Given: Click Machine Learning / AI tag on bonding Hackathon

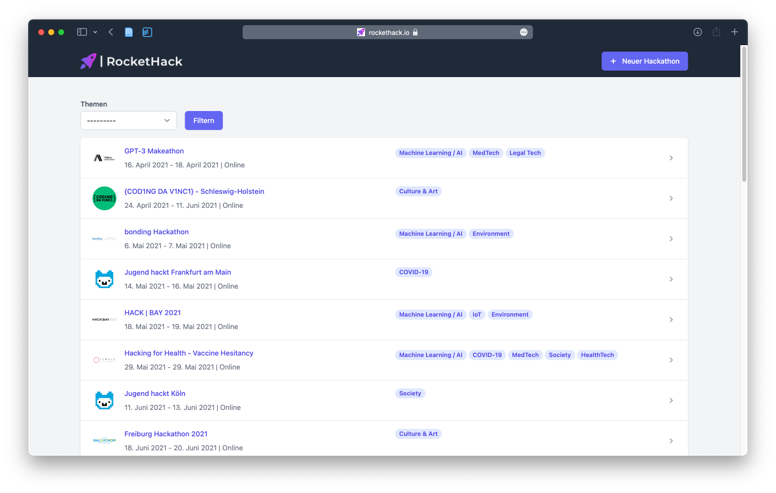Looking at the screenshot, I should coord(431,234).
